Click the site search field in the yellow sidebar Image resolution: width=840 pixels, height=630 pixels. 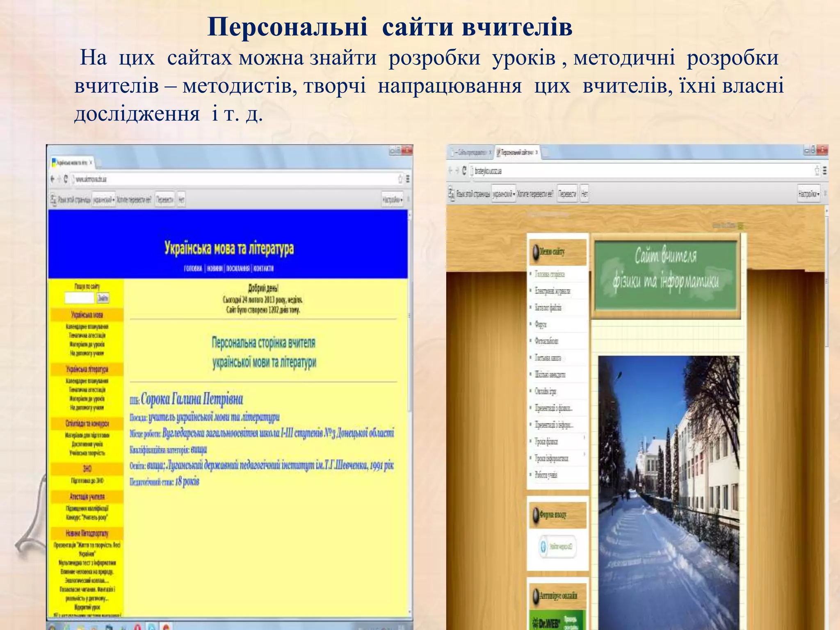[80, 298]
